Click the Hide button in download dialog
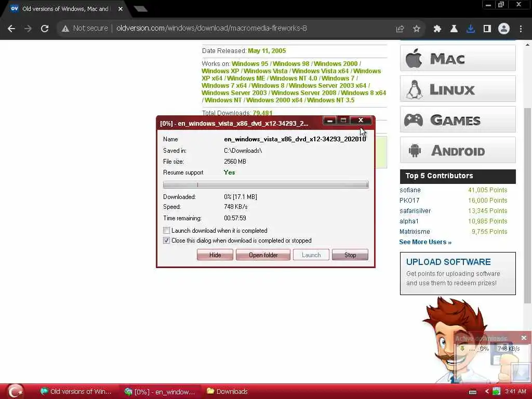This screenshot has width=532, height=399. click(215, 255)
